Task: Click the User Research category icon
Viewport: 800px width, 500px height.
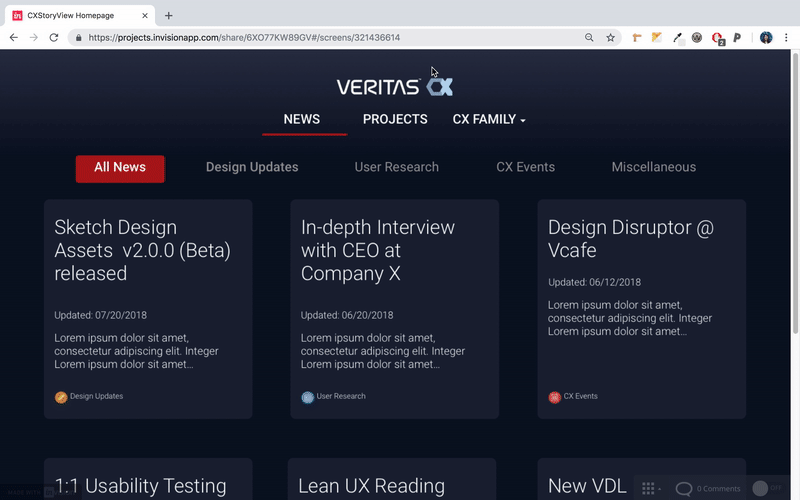Action: click(308, 397)
